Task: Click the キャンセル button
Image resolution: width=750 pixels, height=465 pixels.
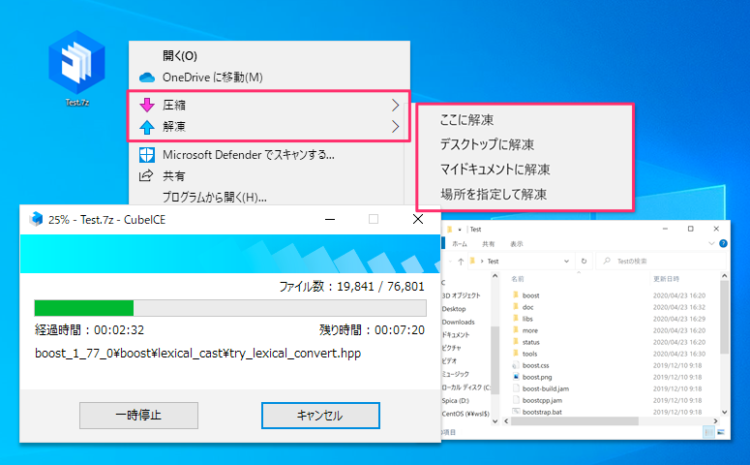Action: 320,415
